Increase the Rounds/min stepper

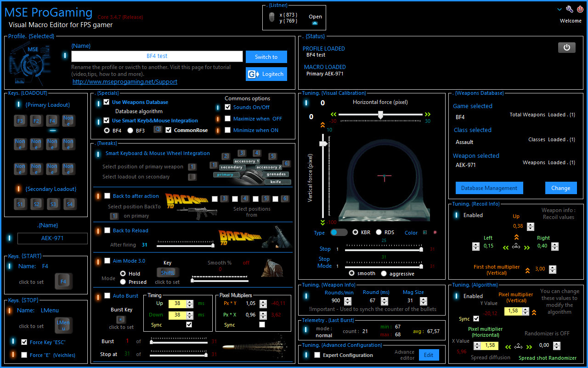coord(348,299)
